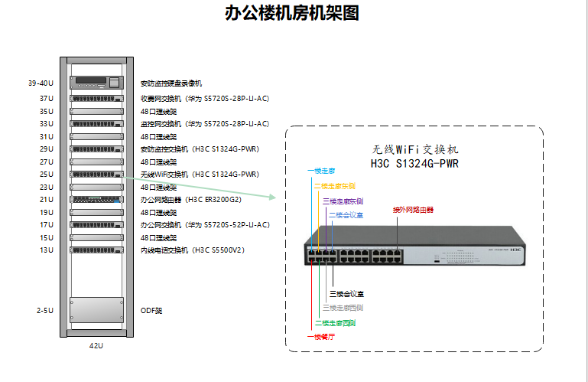Click the label 内线电话交换机 (H3C S5500V2)
588x382 pixels.
click(x=193, y=250)
